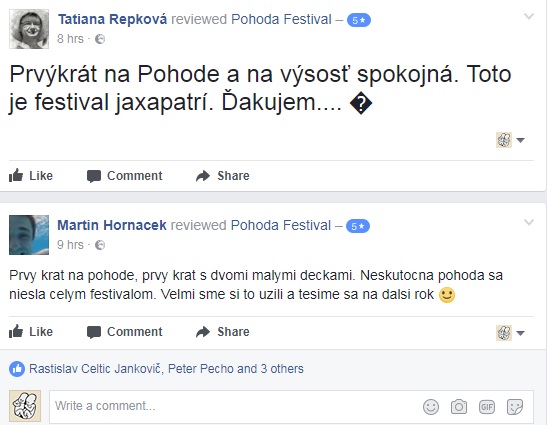Click Comment bubble on Tatiana's review
Image resolution: width=547 pixels, height=425 pixels.
point(125,176)
